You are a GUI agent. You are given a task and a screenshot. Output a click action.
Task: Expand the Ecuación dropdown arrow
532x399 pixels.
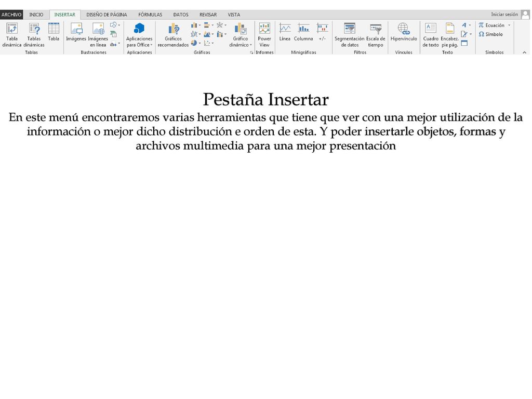[509, 25]
